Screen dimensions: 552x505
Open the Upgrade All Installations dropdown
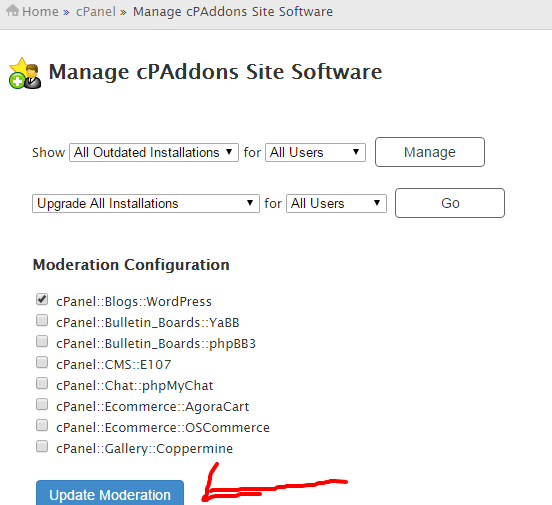tap(146, 204)
